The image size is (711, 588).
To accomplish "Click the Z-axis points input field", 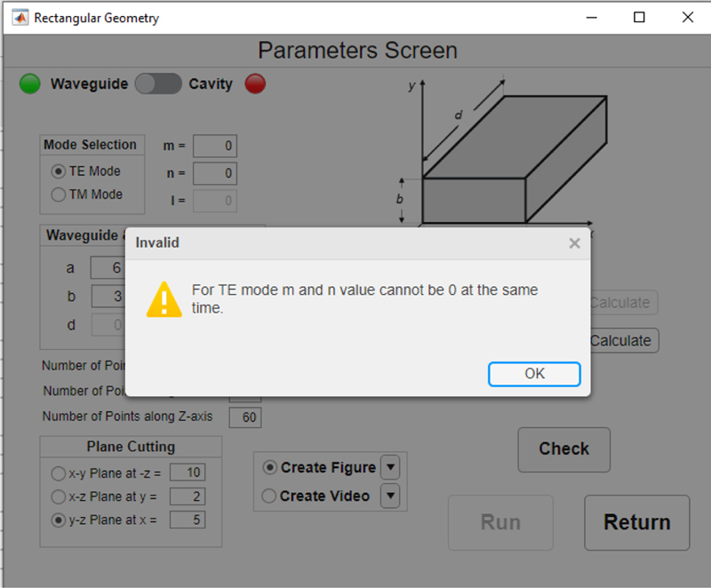I will [x=245, y=417].
